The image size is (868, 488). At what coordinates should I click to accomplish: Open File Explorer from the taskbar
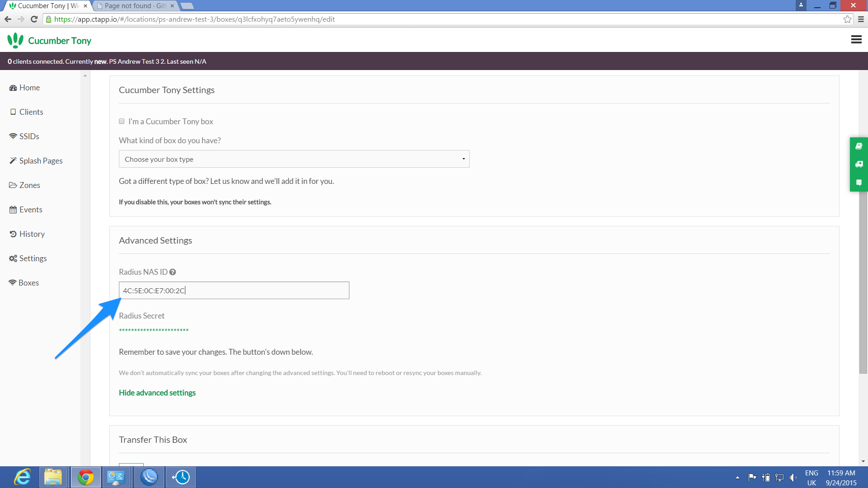[53, 477]
